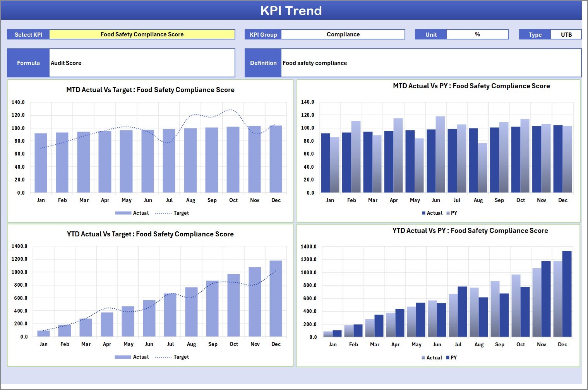Click the Unit field displaying %

pos(478,34)
